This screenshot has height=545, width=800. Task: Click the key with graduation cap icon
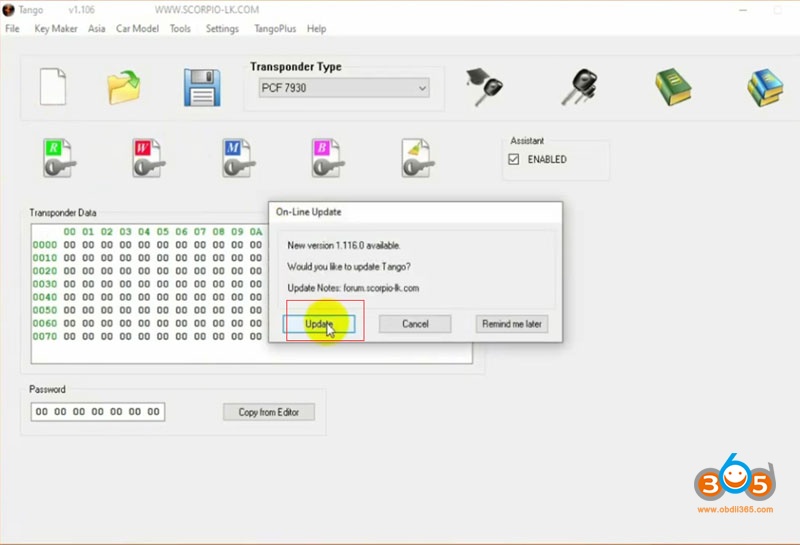click(x=484, y=87)
